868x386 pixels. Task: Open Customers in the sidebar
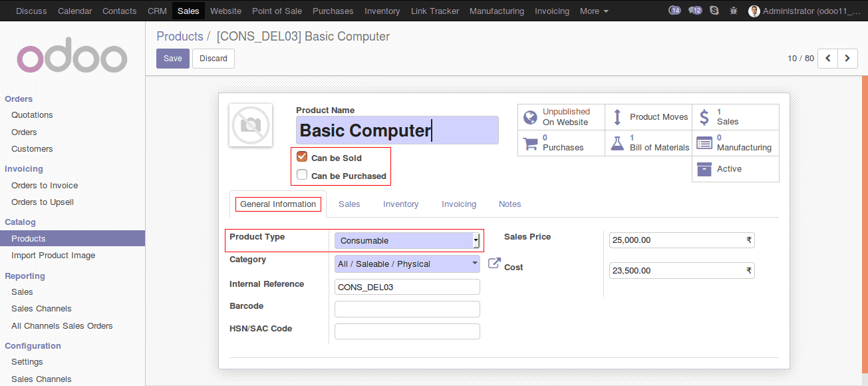pos(32,149)
